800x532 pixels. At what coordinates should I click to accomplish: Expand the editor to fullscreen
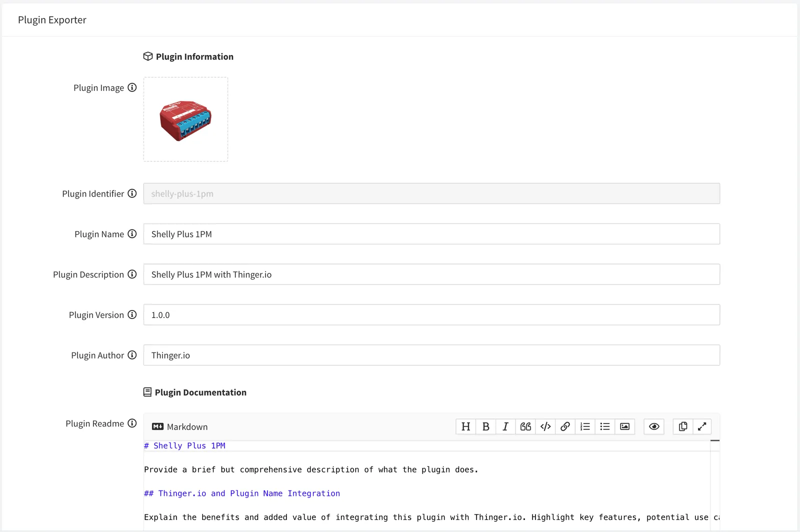[x=702, y=426]
